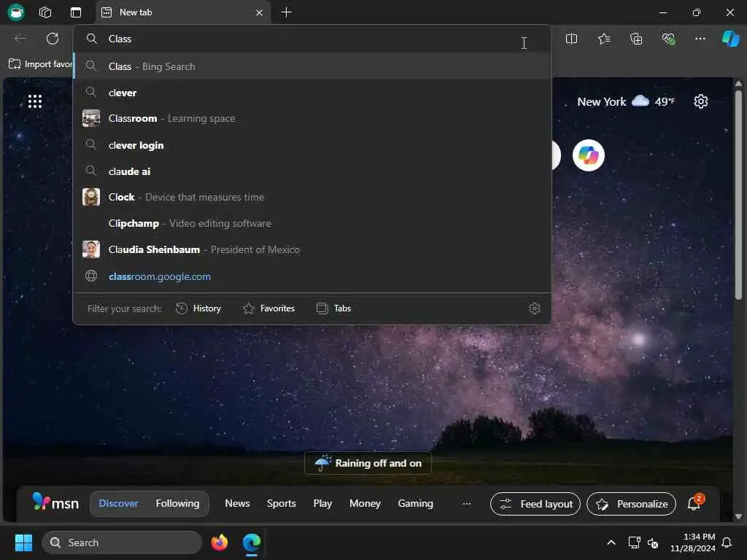Open the Money feed tab

click(365, 503)
